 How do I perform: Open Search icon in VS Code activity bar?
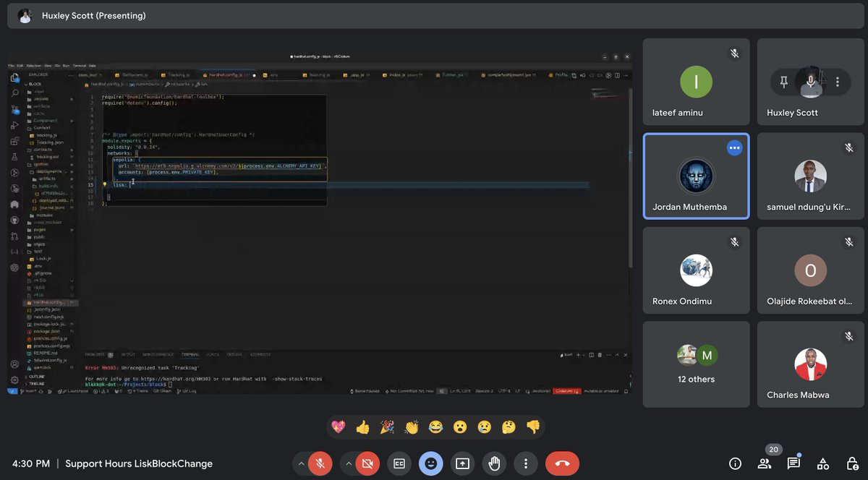14,94
